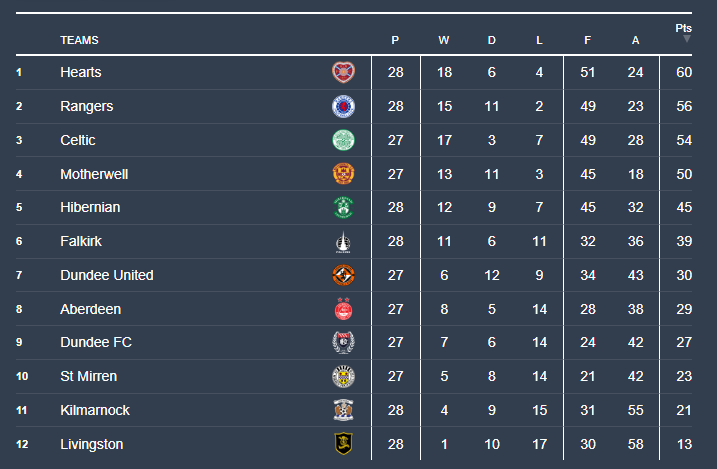Image resolution: width=717 pixels, height=469 pixels.
Task: Click the Celtic club crest icon
Action: coord(343,140)
